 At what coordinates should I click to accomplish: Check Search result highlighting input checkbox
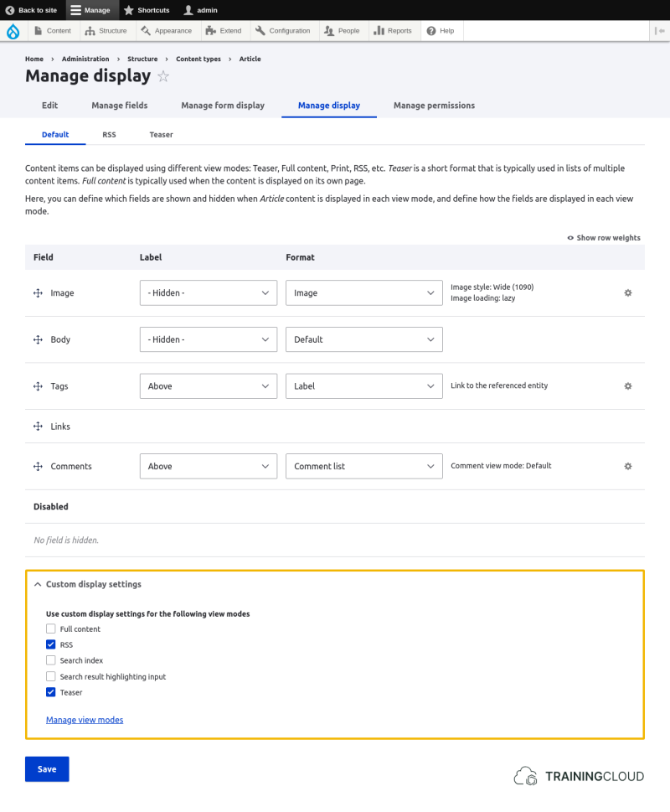51,676
